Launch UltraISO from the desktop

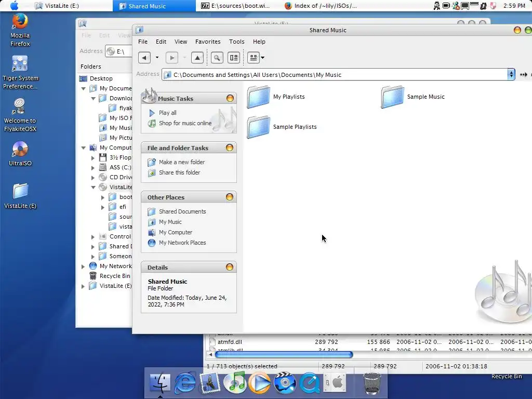20,154
